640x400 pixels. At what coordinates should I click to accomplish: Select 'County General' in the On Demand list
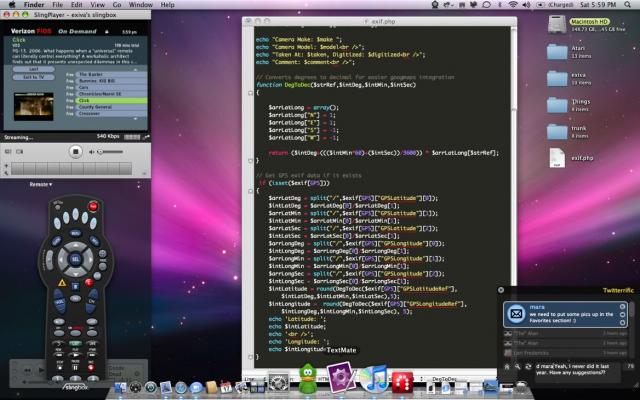tap(111, 107)
